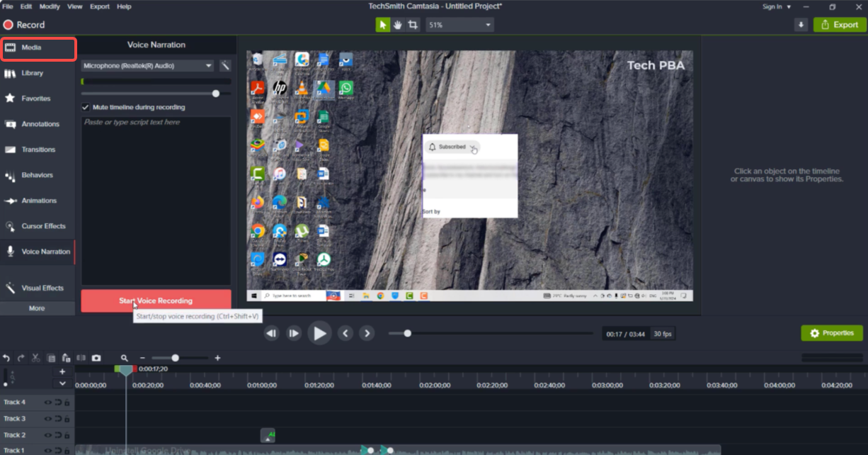The height and width of the screenshot is (455, 868).
Task: Click the Undo arrow above the timeline
Action: (6, 358)
